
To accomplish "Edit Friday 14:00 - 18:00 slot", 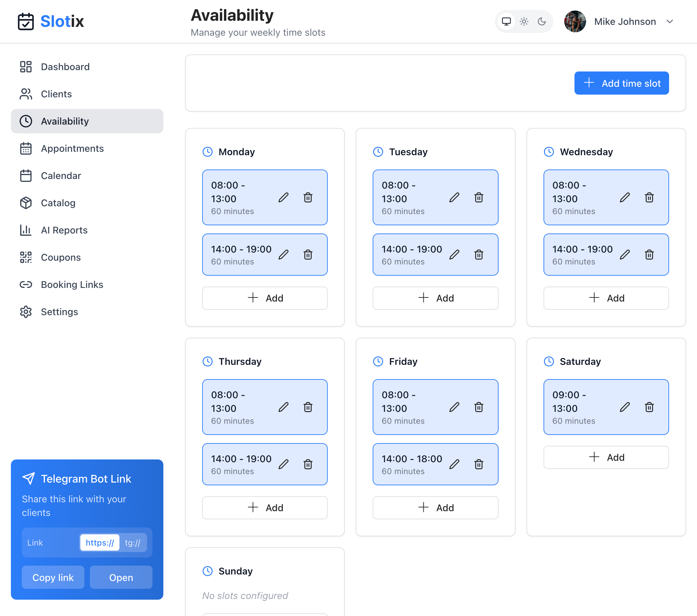I will (454, 464).
